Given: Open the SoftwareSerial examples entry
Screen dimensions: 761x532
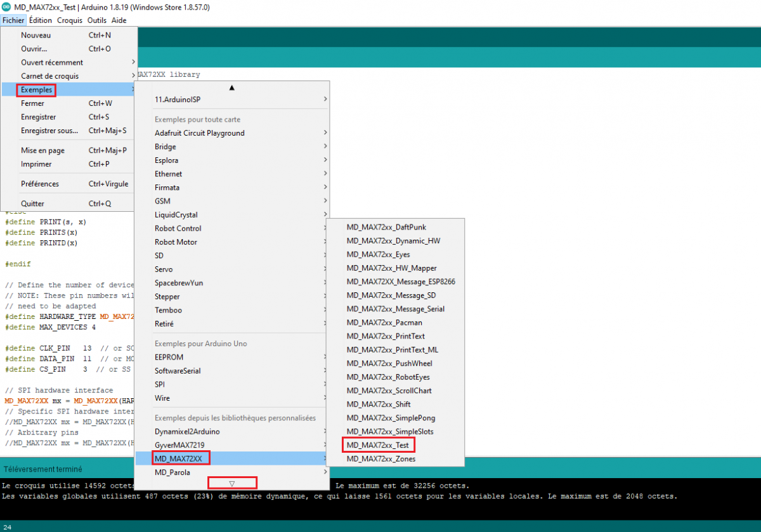Looking at the screenshot, I should 231,371.
